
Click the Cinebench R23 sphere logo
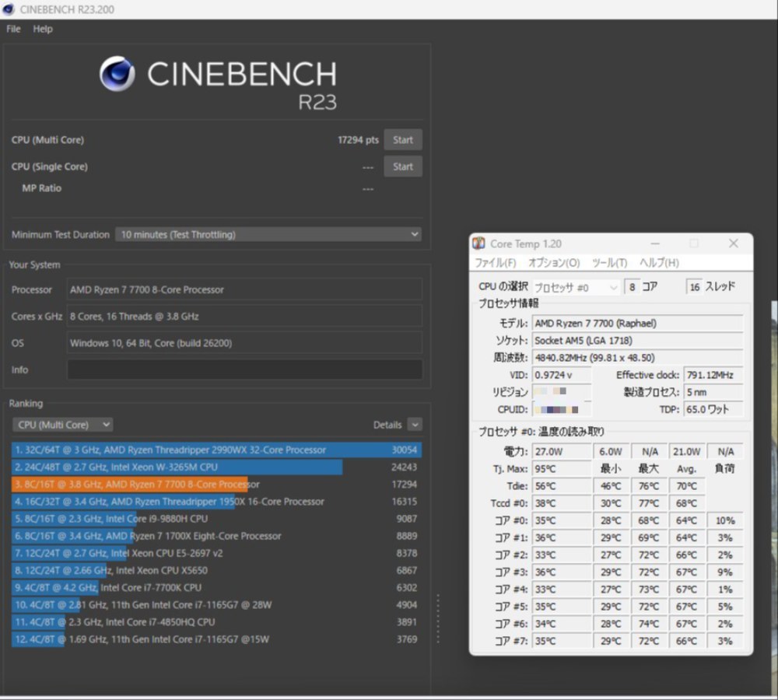tap(117, 73)
